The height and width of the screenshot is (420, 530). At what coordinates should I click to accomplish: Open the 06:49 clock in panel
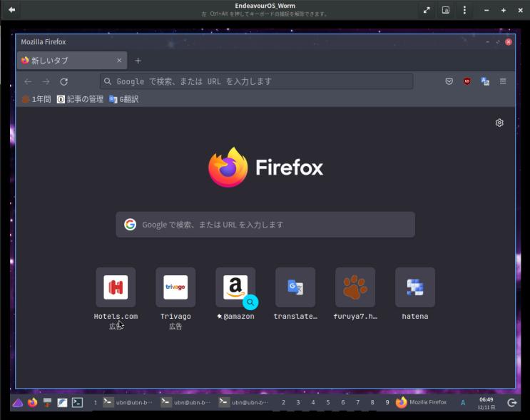pyautogui.click(x=486, y=403)
